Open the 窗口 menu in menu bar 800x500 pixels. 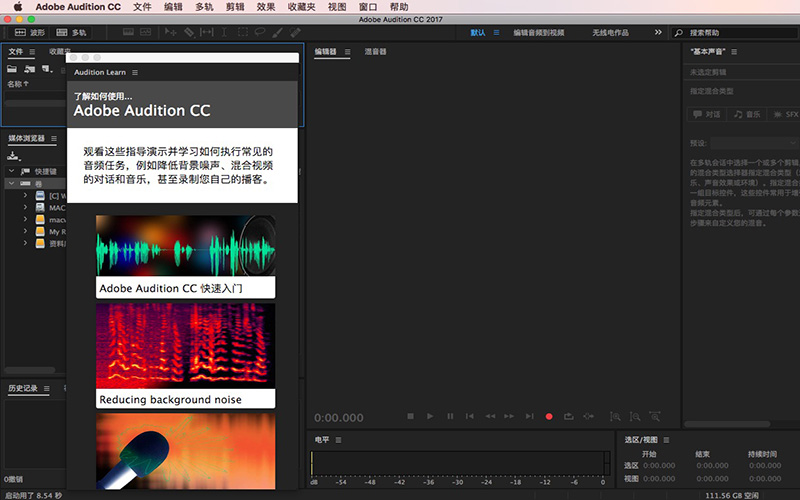click(368, 7)
